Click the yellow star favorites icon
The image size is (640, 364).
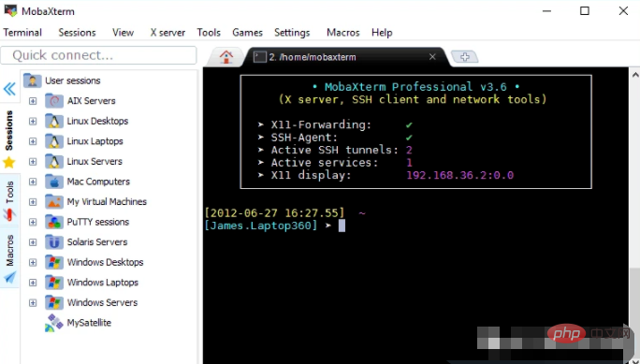point(9,163)
